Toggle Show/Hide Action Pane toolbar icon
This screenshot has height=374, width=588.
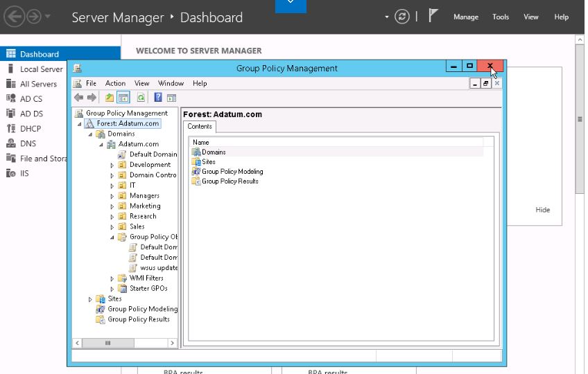click(x=172, y=98)
